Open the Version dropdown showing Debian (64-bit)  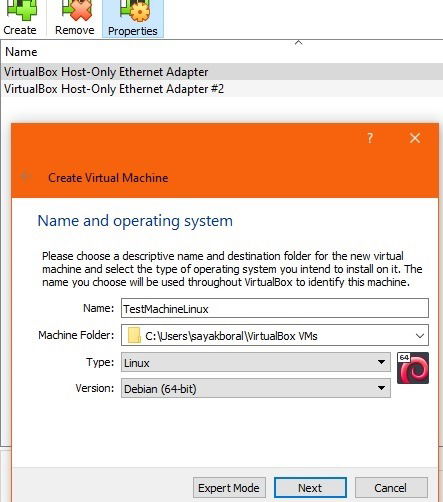point(256,388)
